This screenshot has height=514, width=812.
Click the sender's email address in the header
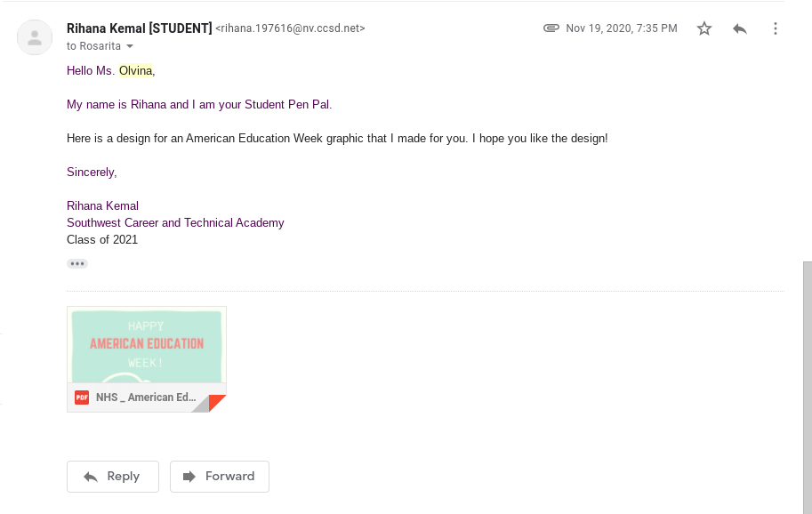[x=290, y=28]
